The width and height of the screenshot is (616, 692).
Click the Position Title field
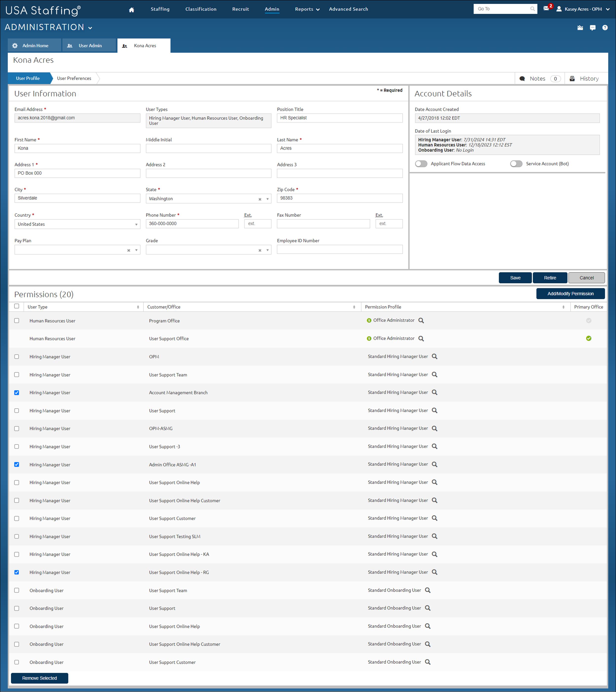pos(340,118)
